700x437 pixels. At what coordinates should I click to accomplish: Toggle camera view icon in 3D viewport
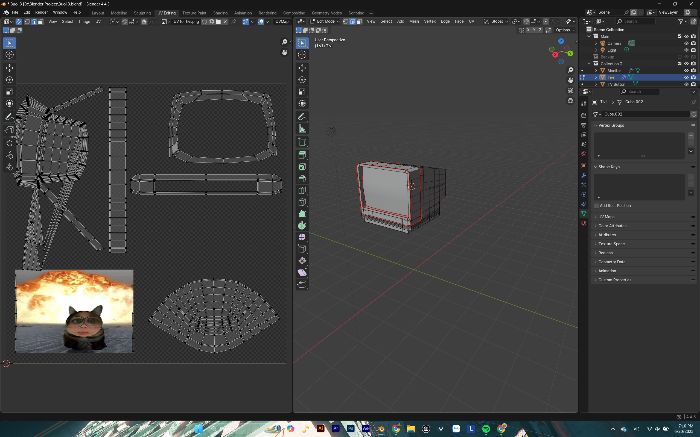(570, 91)
